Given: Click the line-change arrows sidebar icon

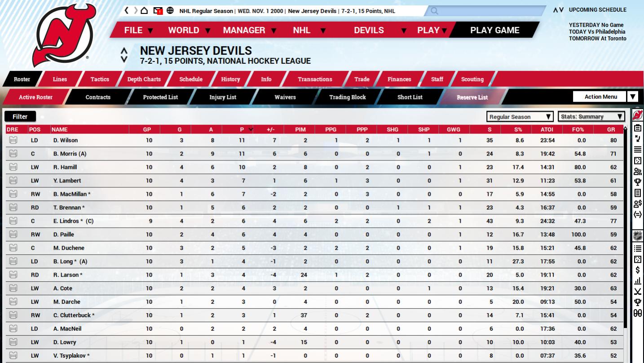Looking at the screenshot, I should (x=637, y=139).
